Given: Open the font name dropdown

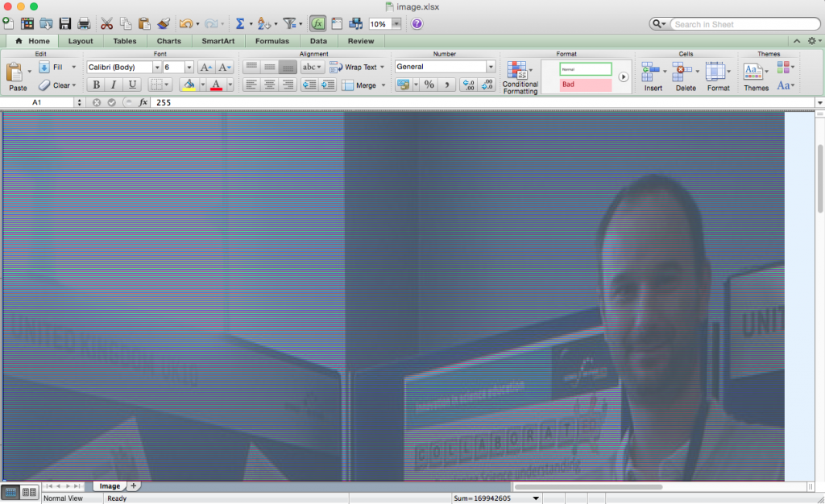Looking at the screenshot, I should (156, 68).
